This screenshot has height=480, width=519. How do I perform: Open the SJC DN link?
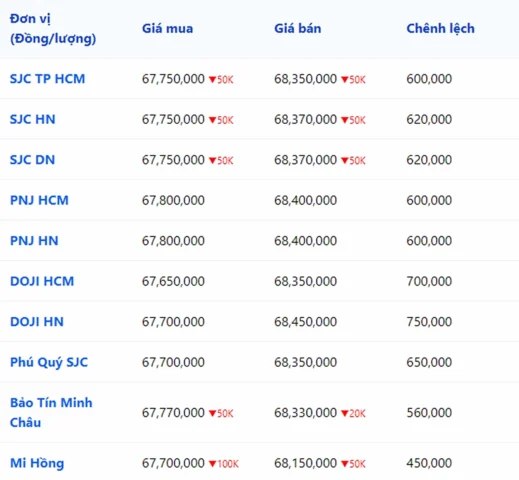pyautogui.click(x=32, y=160)
